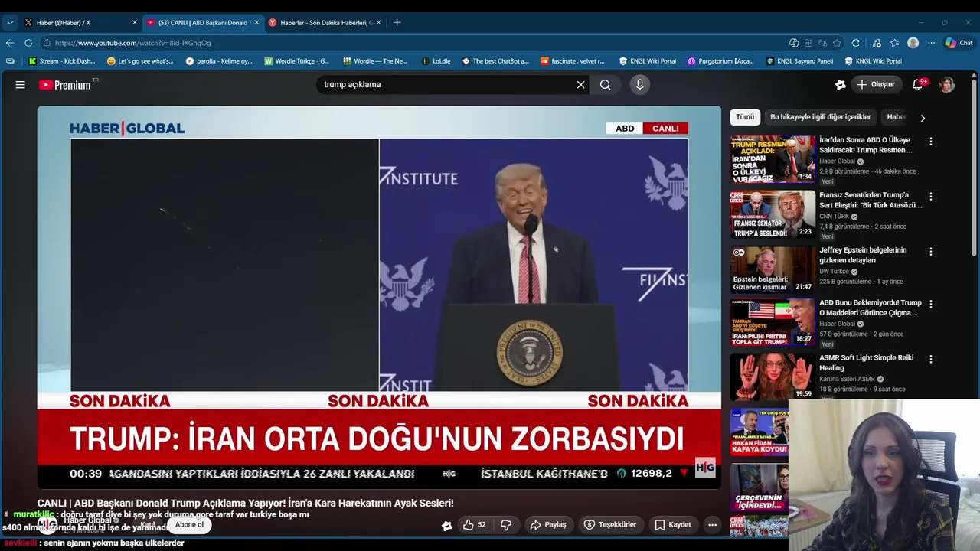Click the browser address bar URL
This screenshot has width=980, height=551.
coord(132,43)
